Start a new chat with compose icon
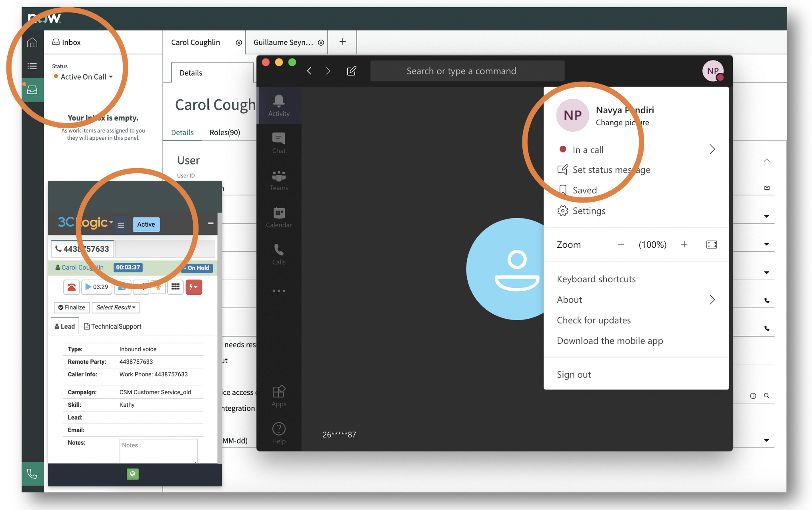 pyautogui.click(x=352, y=71)
